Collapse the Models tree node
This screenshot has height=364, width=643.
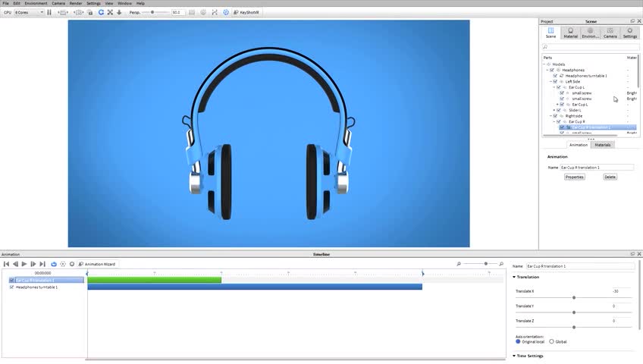click(x=544, y=64)
